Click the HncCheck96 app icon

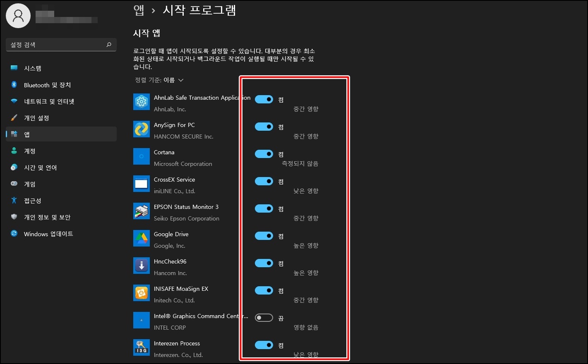142,266
